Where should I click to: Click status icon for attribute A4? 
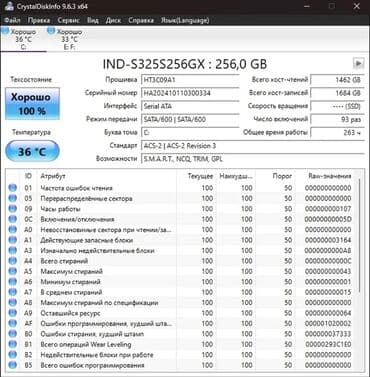(x=13, y=261)
